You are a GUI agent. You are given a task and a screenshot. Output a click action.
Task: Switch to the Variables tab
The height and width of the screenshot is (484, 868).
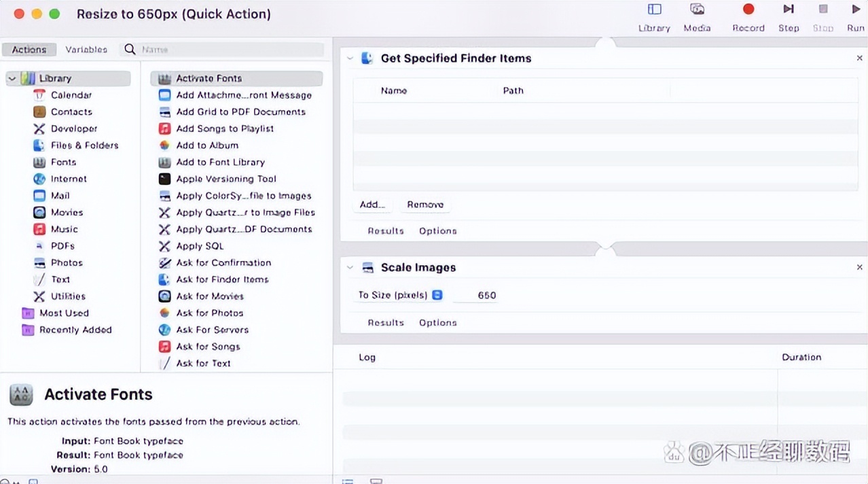coord(86,49)
